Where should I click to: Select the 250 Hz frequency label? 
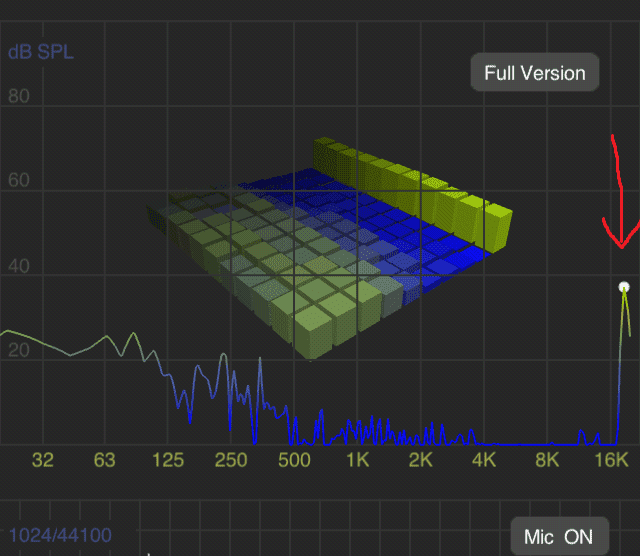231,460
